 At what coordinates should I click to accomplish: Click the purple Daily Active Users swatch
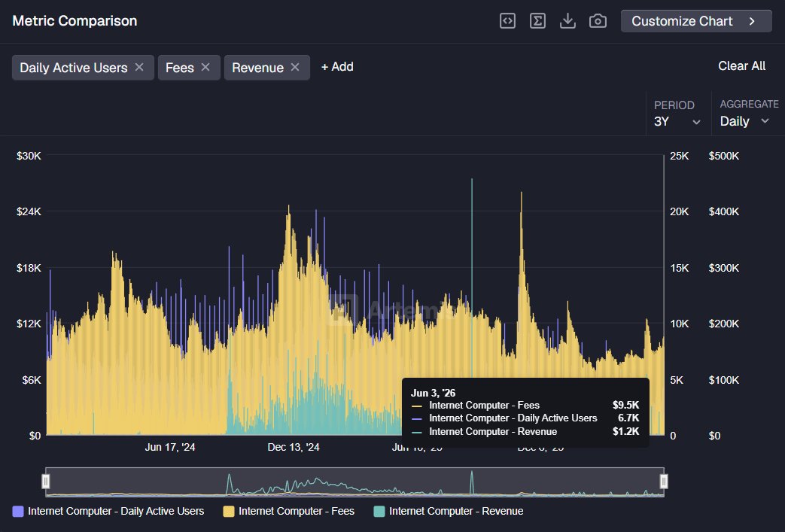coord(18,512)
